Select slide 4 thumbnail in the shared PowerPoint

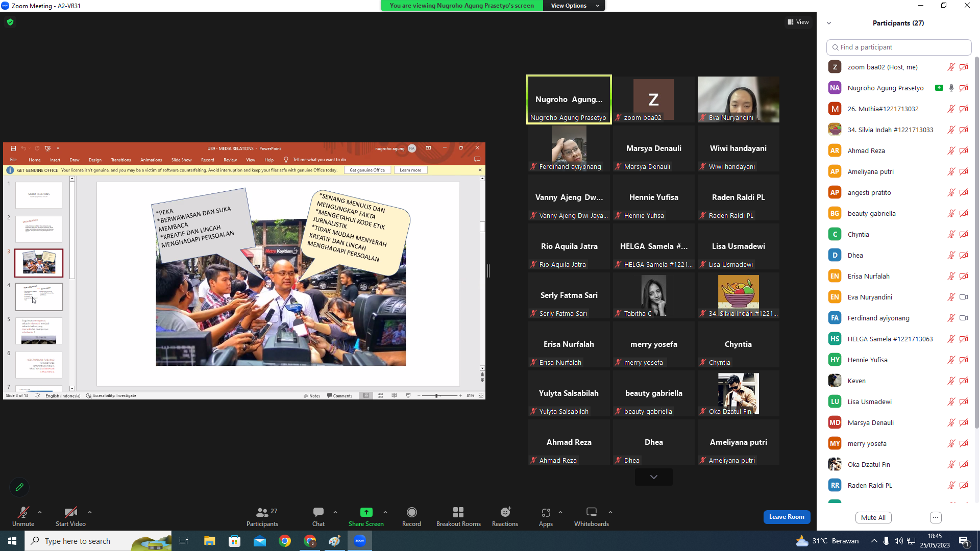coord(39,297)
